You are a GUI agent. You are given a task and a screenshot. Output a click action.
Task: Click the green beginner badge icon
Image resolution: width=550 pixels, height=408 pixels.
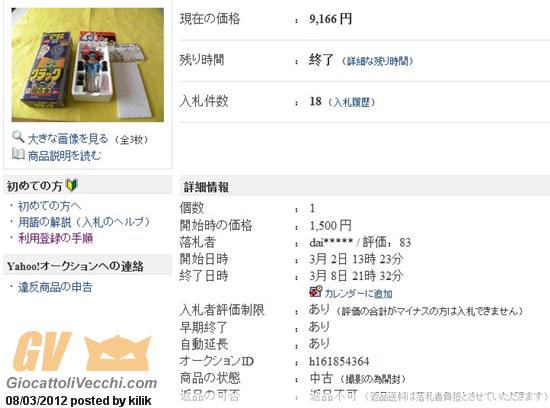coord(72,185)
